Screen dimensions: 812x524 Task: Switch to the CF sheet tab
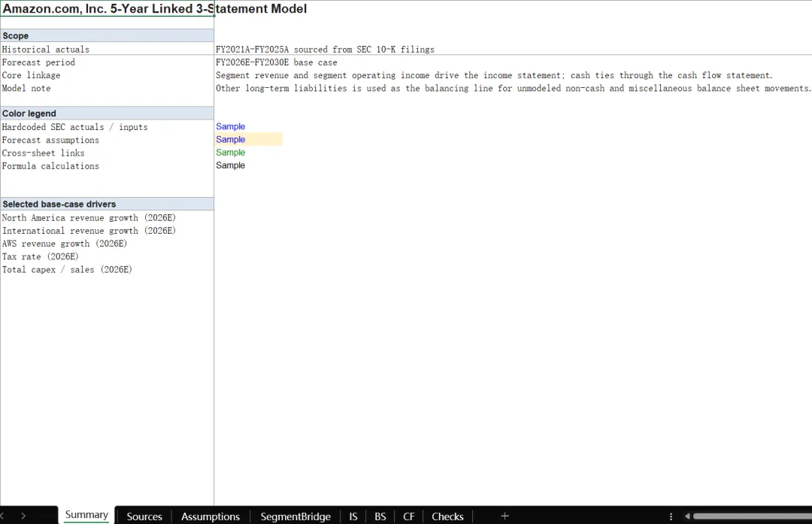click(408, 516)
